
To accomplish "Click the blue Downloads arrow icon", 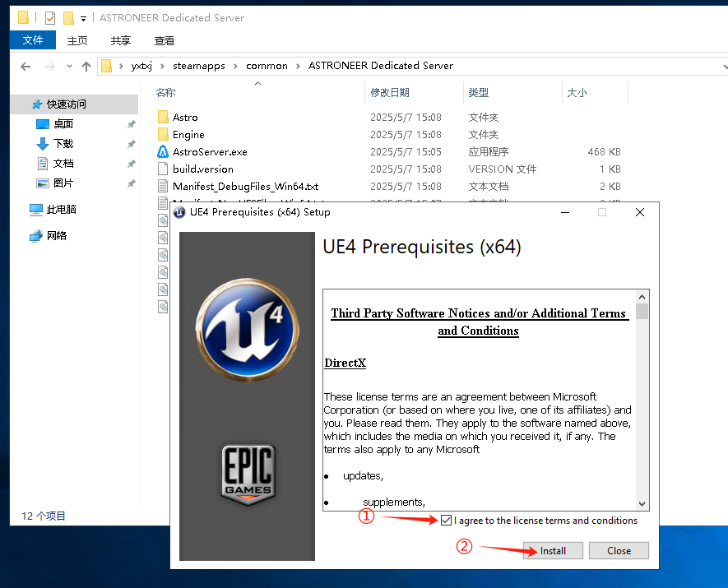I will pos(43,144).
